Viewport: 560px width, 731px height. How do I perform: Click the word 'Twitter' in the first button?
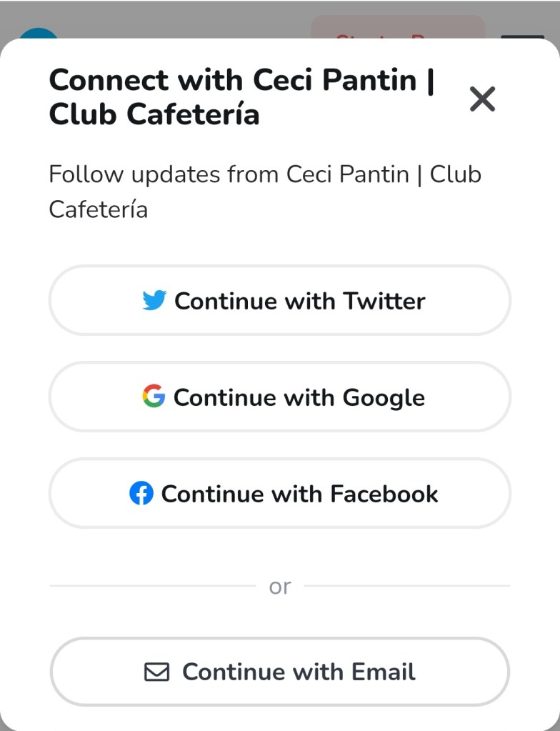tap(384, 301)
